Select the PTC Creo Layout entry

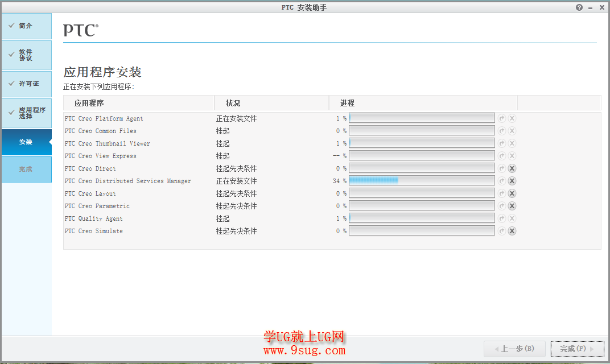pos(90,193)
